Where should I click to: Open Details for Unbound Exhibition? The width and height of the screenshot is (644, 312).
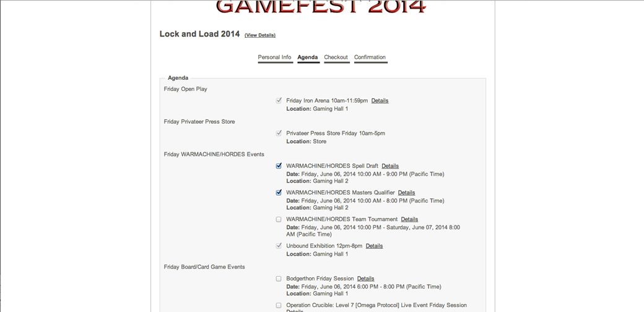374,246
